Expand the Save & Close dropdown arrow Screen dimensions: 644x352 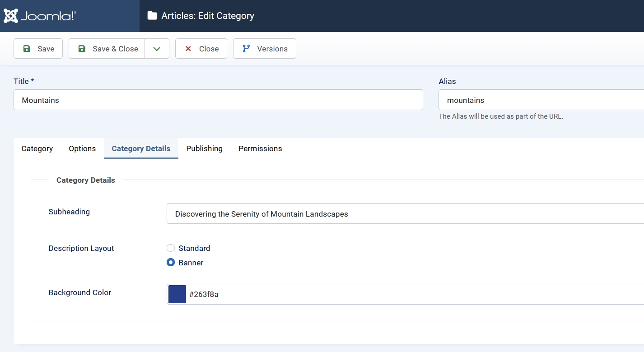(x=157, y=49)
